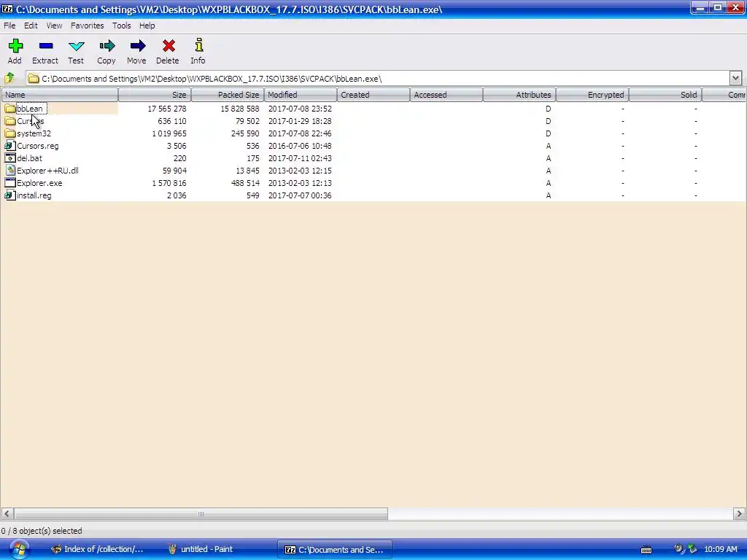Sort by Attributes column header
Image resolution: width=747 pixels, height=560 pixels.
(519, 95)
